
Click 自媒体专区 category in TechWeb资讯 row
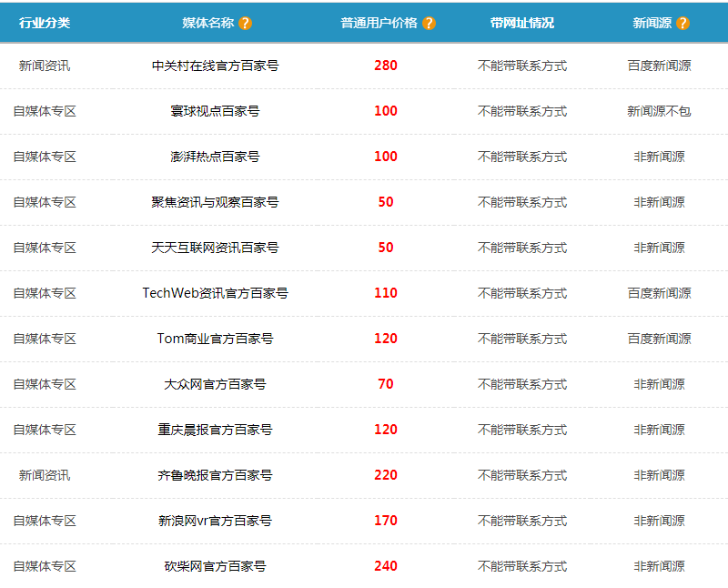pyautogui.click(x=45, y=293)
